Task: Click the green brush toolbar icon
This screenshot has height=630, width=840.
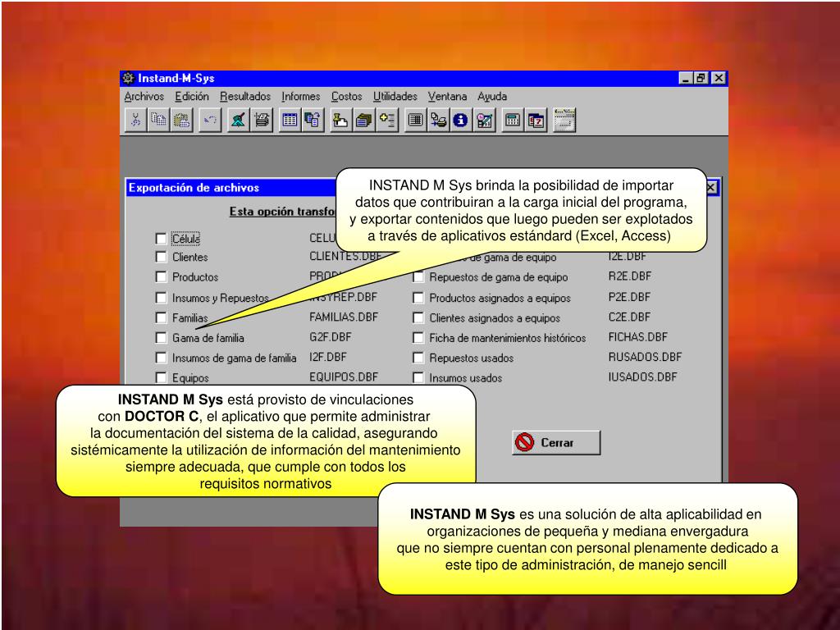Action: (x=239, y=120)
